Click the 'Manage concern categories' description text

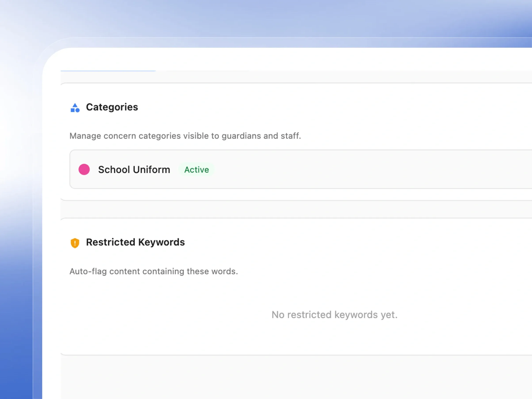[185, 136]
